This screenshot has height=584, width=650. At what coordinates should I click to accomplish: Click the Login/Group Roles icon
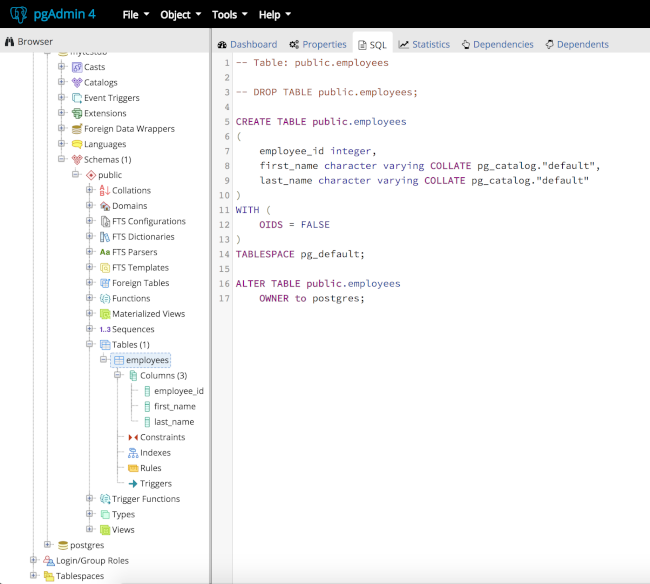click(x=48, y=561)
